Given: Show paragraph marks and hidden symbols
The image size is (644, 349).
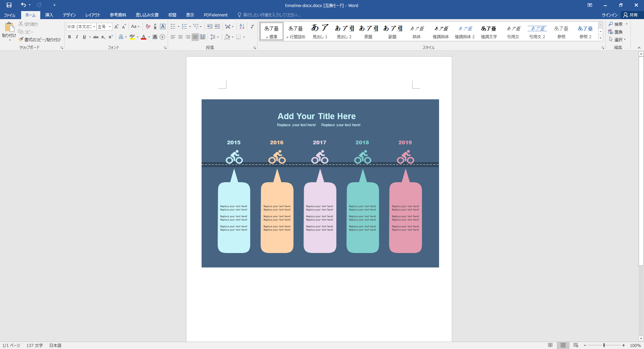Looking at the screenshot, I should pos(252,27).
